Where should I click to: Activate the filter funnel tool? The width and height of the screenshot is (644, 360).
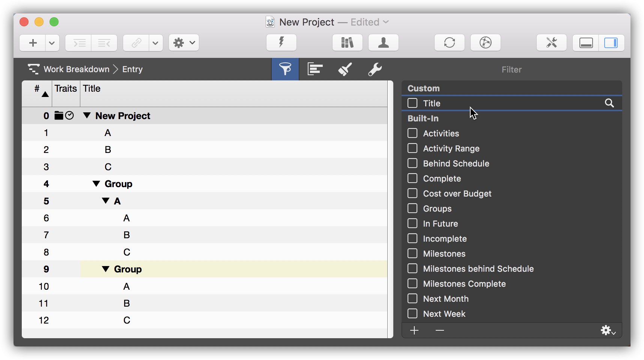pyautogui.click(x=285, y=69)
